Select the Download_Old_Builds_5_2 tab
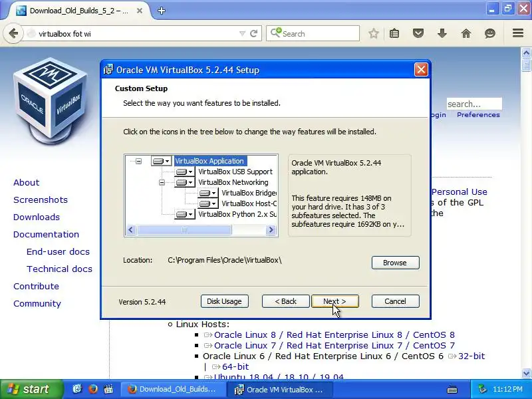The width and height of the screenshot is (532, 399). tap(78, 11)
